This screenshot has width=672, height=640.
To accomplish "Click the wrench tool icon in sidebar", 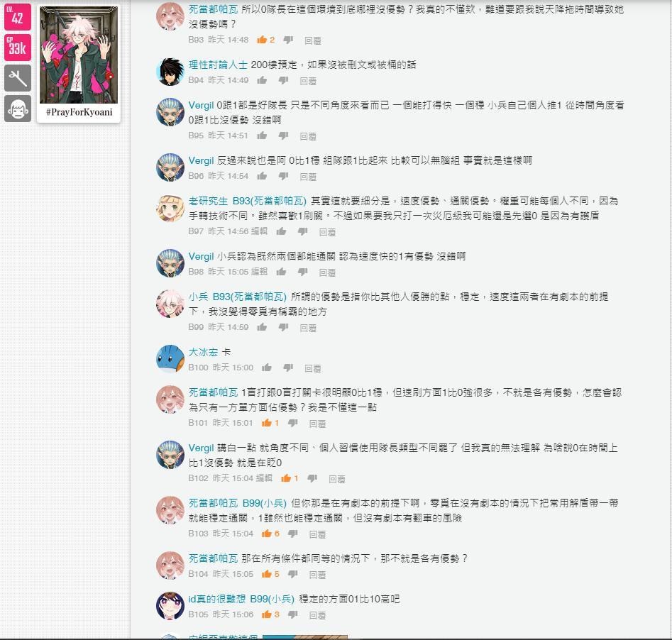I will coord(18,78).
